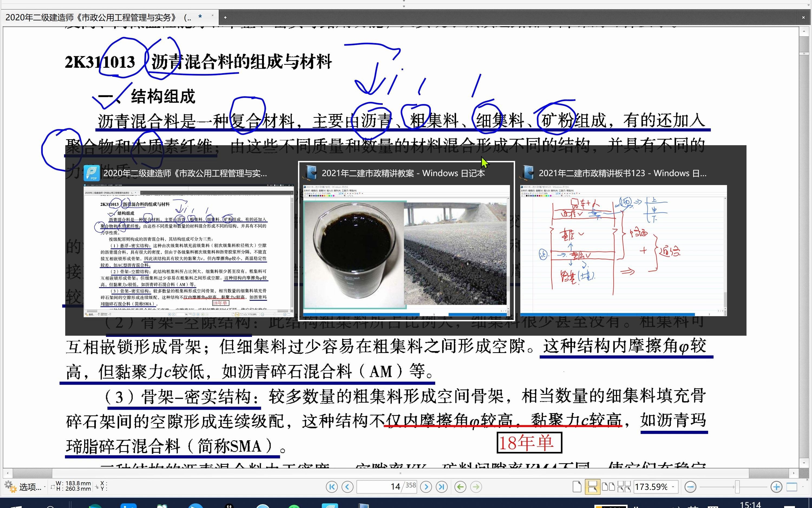Select two-page continuous layout icon
This screenshot has width=812, height=508.
[624, 487]
